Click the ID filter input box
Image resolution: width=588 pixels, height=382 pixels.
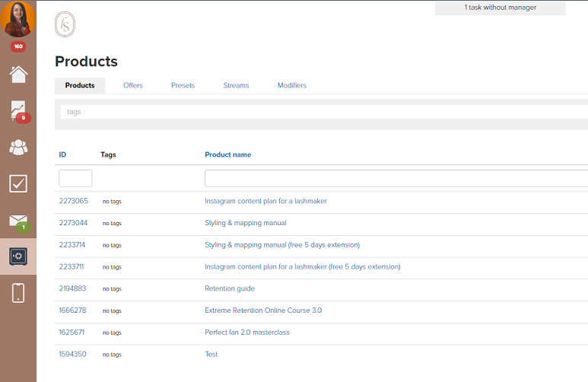pyautogui.click(x=75, y=178)
